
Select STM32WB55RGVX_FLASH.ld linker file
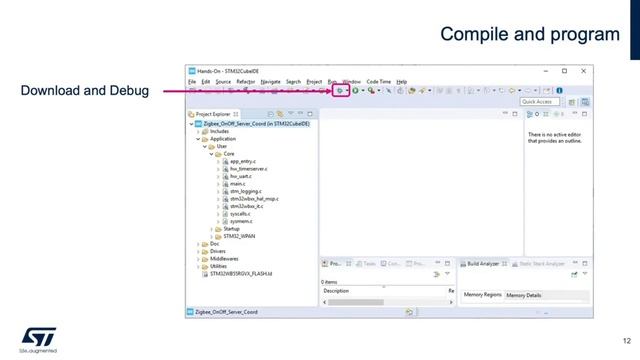(x=241, y=274)
